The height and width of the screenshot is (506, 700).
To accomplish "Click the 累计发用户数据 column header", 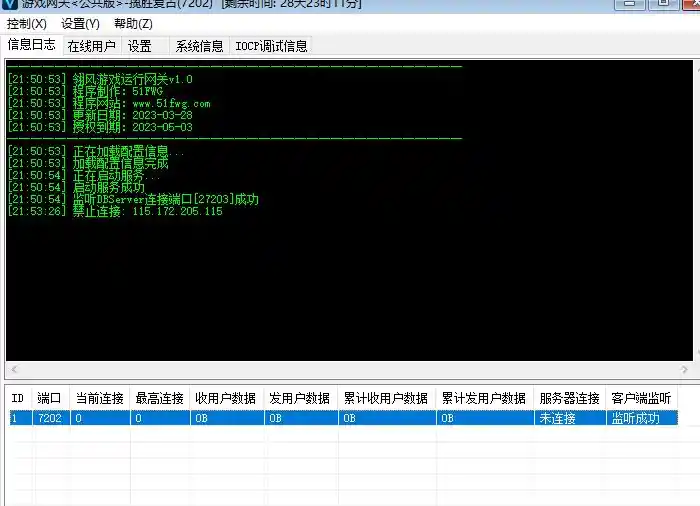I will pos(483,398).
